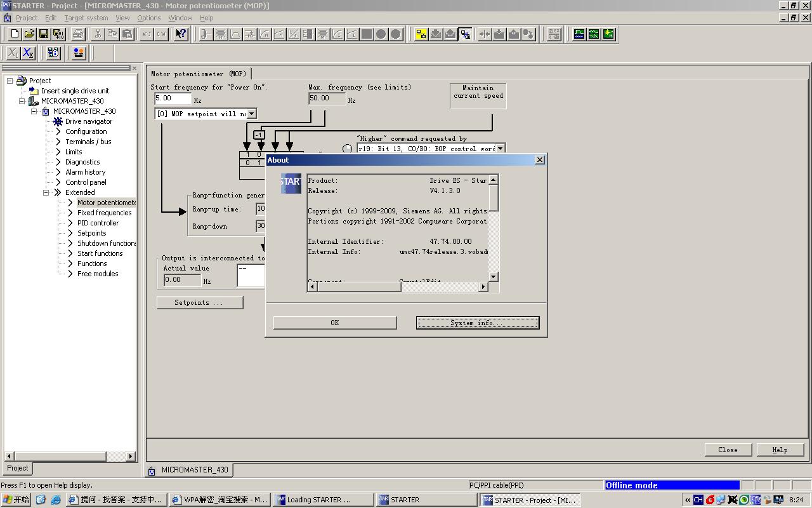
Task: Open the Help menu
Action: [207, 18]
